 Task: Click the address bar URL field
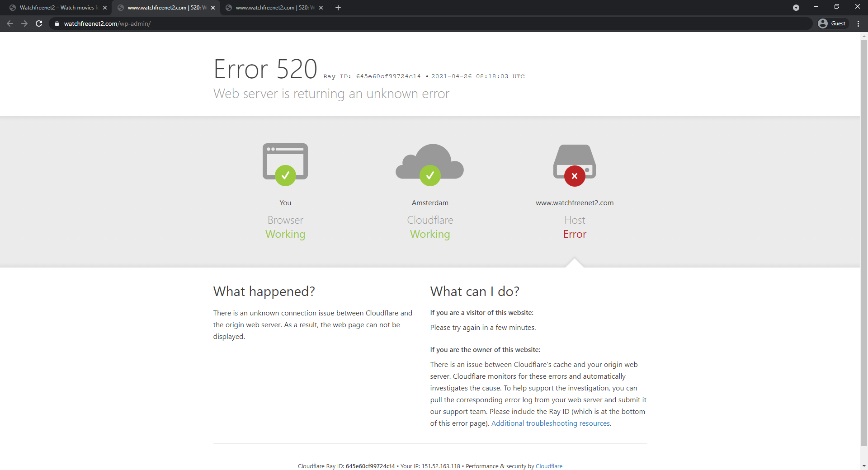click(x=407, y=23)
